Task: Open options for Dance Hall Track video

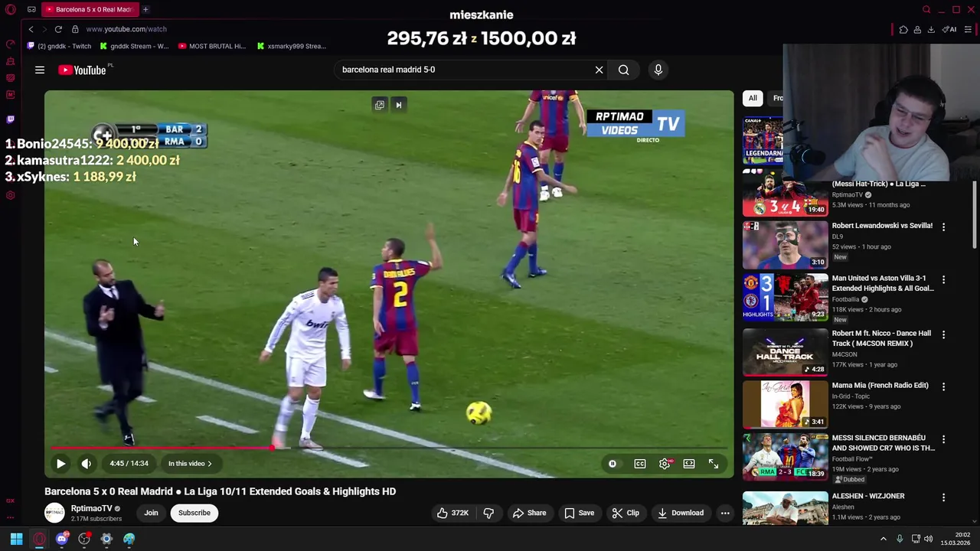Action: 943,334
